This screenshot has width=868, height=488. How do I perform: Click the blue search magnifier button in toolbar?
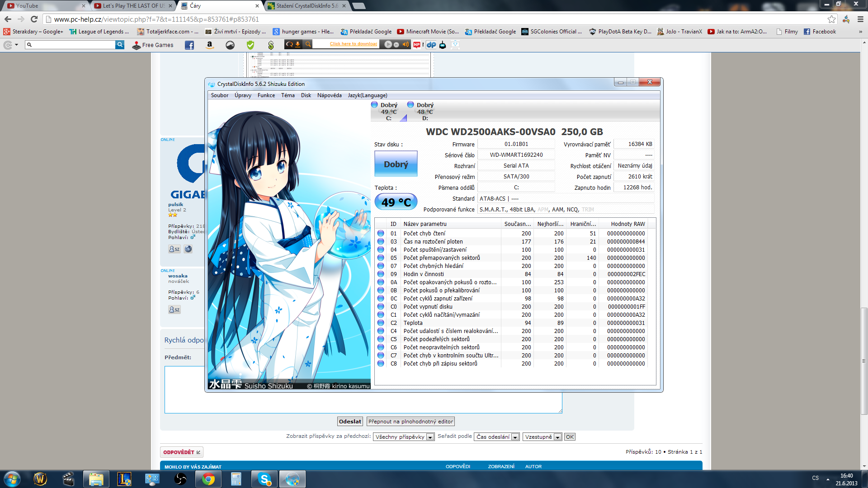point(120,45)
